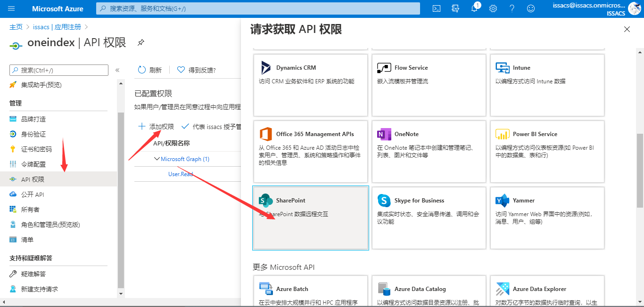This screenshot has width=644, height=307.
Task: Select the OneNote API card title
Action: point(406,134)
